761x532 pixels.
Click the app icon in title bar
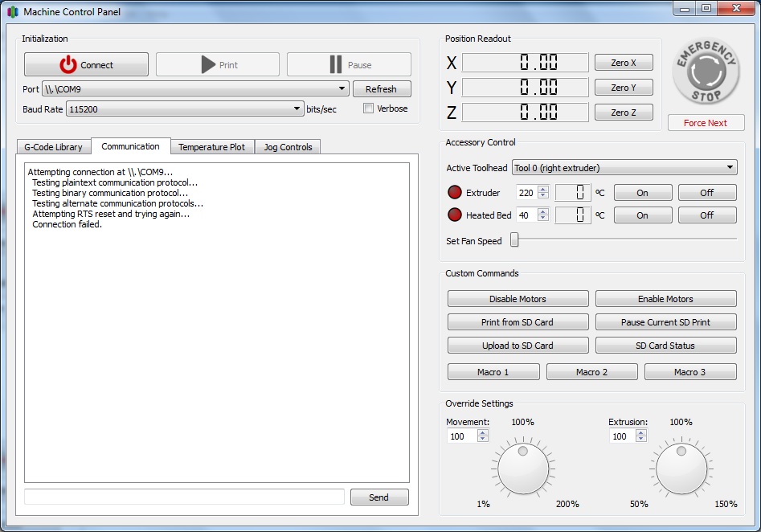tap(13, 11)
